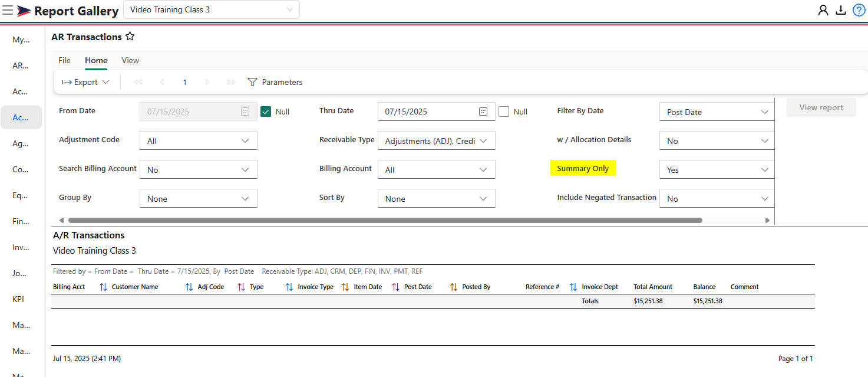Go to previous page arrow
Screen dimensions: 868x377
coord(161,82)
